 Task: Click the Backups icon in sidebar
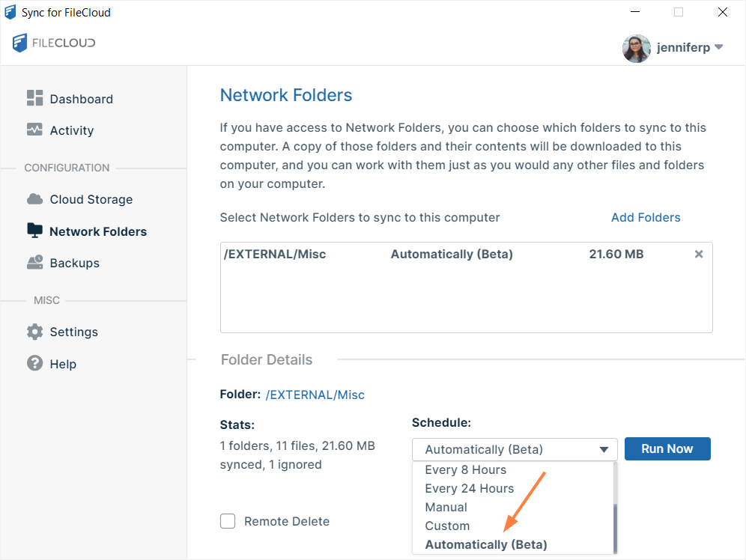click(x=34, y=263)
